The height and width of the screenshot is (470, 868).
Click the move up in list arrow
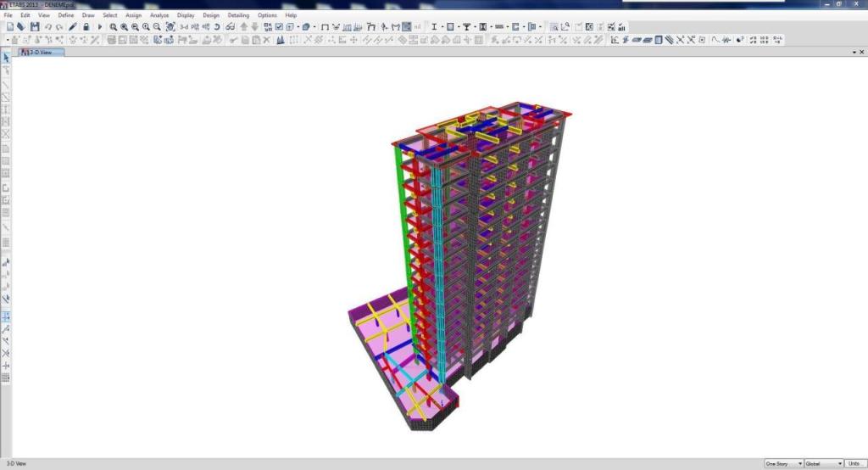click(243, 27)
